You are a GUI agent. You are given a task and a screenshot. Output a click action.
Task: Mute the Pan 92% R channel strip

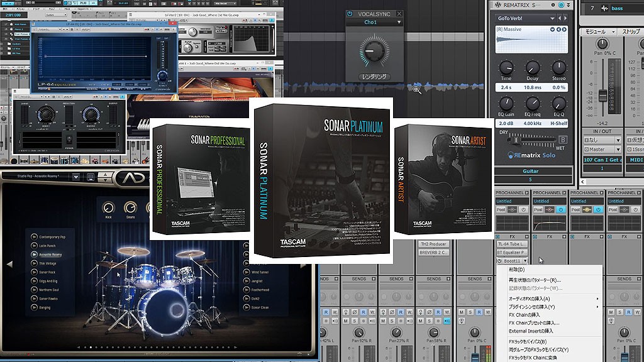(x=346, y=321)
